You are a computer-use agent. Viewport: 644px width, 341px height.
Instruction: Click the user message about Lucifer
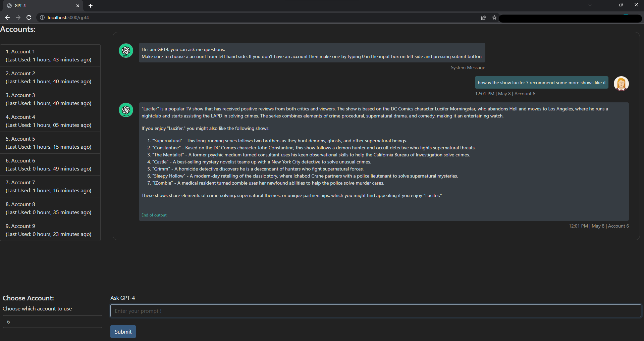542,83
